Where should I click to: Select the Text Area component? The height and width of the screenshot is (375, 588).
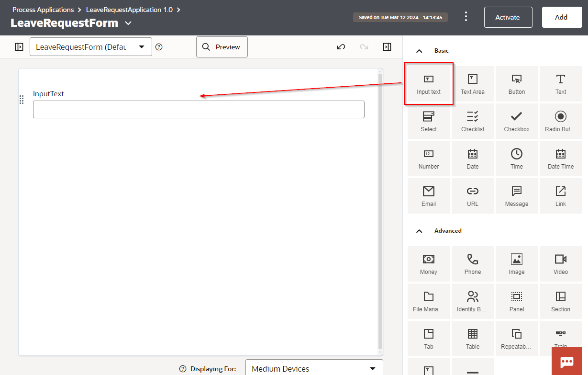[x=472, y=84]
